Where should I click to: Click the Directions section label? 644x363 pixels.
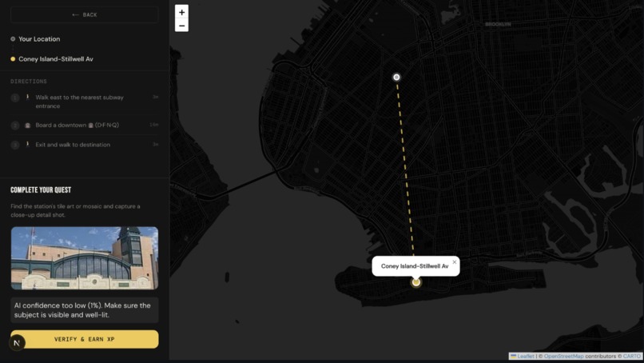click(x=29, y=82)
